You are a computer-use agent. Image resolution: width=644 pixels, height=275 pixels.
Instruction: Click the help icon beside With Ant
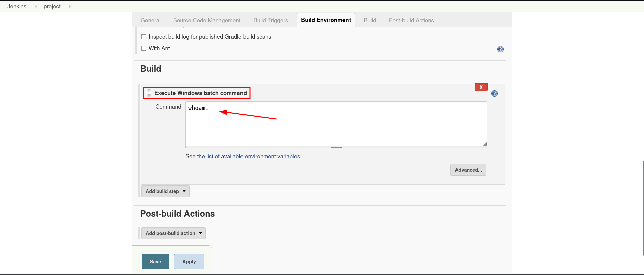(x=500, y=49)
